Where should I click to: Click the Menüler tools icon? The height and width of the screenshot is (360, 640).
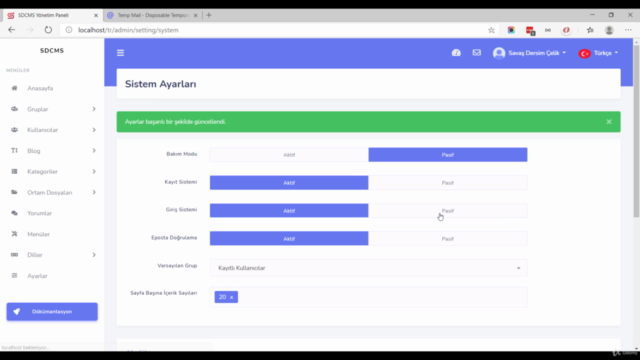click(x=14, y=234)
